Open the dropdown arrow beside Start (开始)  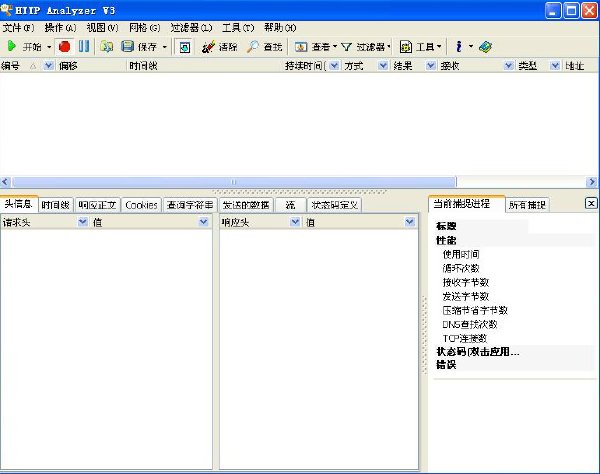pyautogui.click(x=49, y=47)
